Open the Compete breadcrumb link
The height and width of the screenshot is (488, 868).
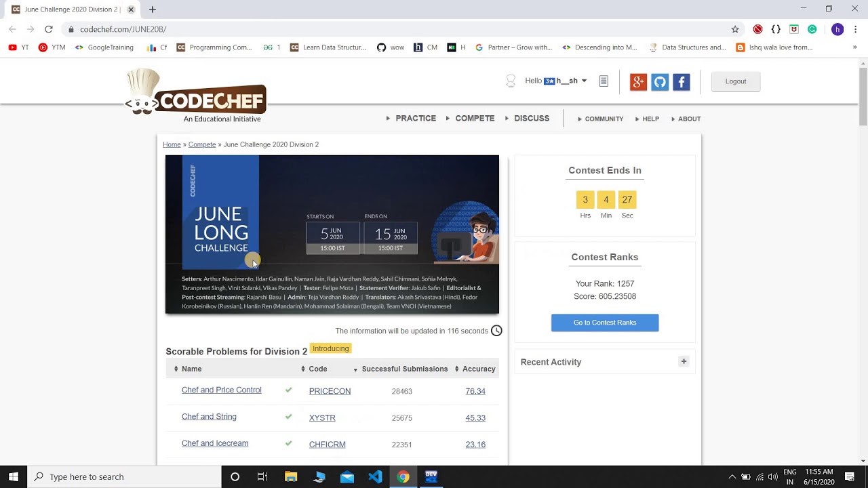click(x=202, y=144)
